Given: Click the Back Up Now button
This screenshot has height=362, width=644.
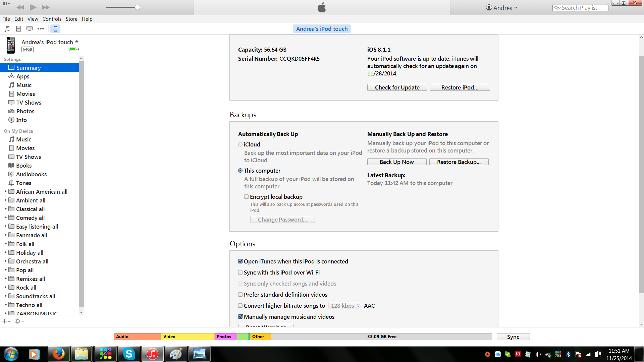Looking at the screenshot, I should [396, 162].
